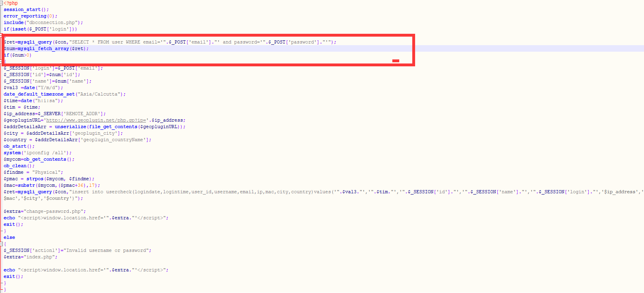The image size is (644, 293).
Task: Click the echo line below $extra="change-password.php"
Action: click(x=86, y=218)
